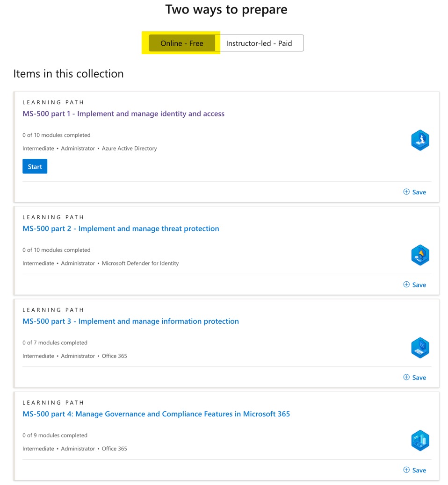
Task: Click the plus icon beside Save on part 3
Action: click(406, 377)
